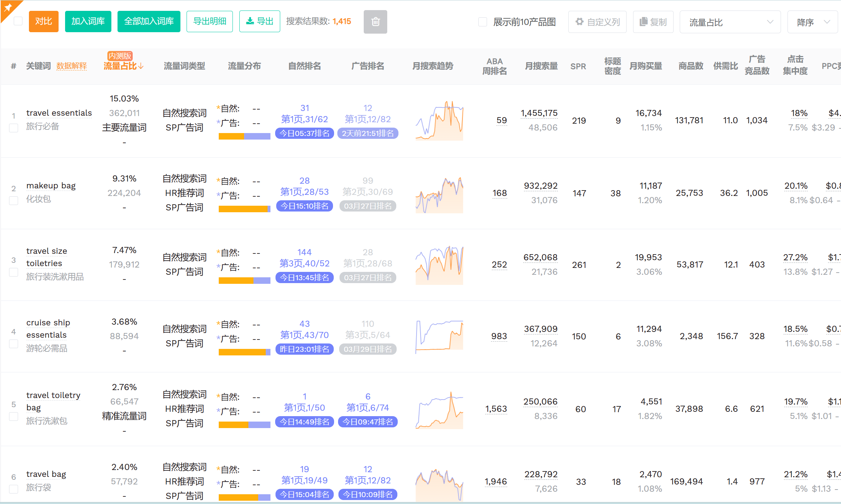
Task: Sort by 月搜索量 column header
Action: (541, 66)
